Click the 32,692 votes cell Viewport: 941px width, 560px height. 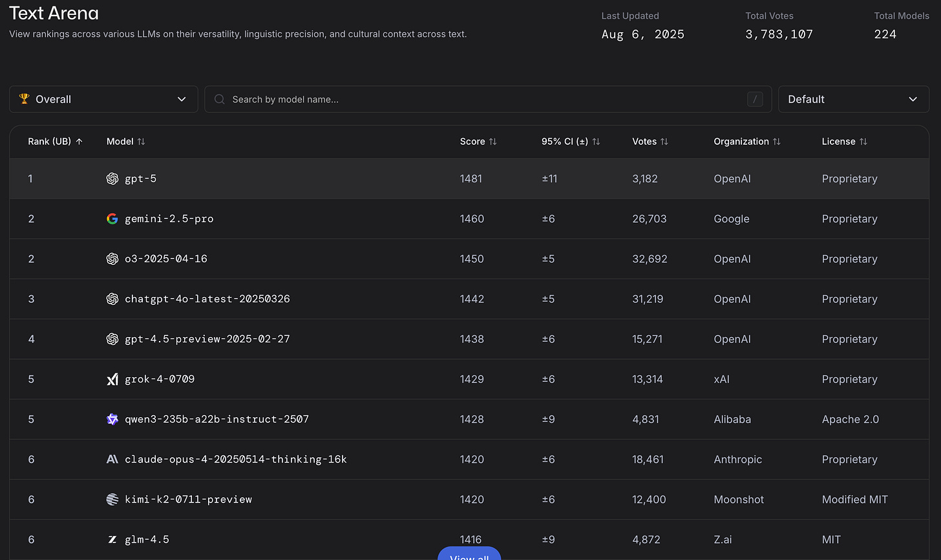[x=650, y=259]
